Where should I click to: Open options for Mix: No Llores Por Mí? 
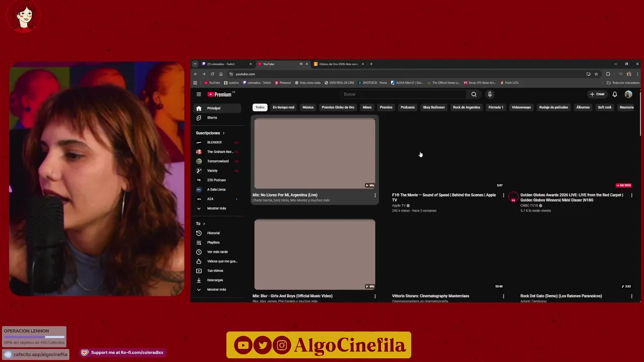[375, 195]
